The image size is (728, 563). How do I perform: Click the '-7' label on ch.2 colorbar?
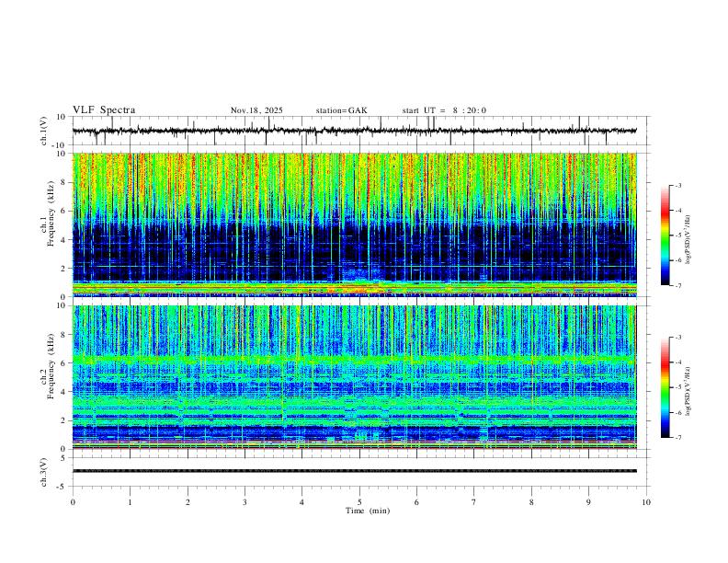pyautogui.click(x=677, y=437)
